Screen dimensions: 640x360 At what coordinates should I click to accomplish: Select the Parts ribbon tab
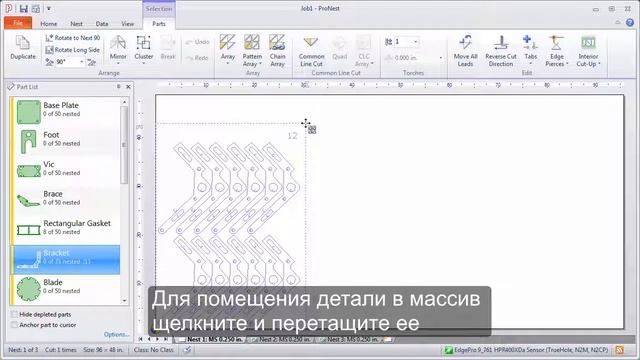click(159, 24)
